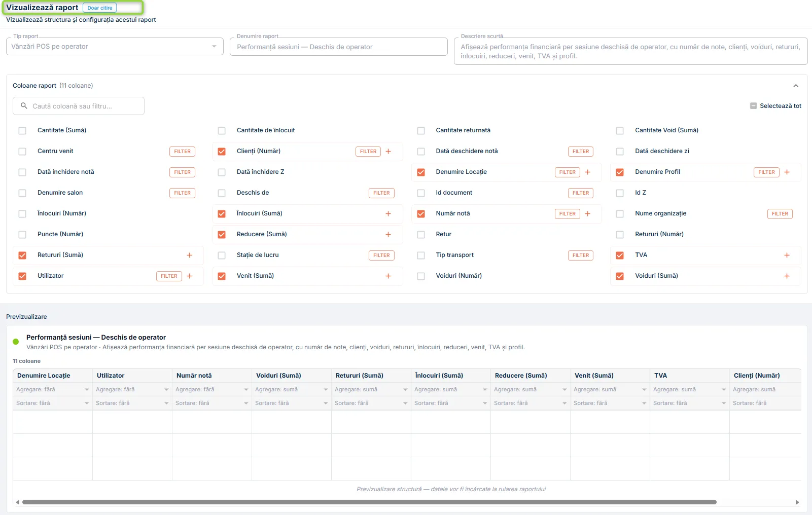Check the Puncte (Număr) checkbox
Screen dimensions: 812x515
(x=22, y=235)
